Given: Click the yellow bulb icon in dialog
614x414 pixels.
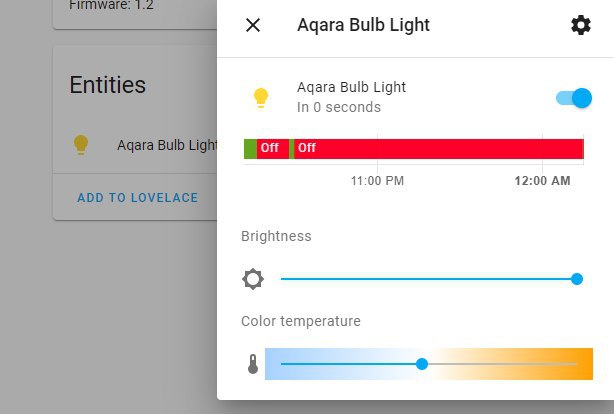Looking at the screenshot, I should 261,98.
